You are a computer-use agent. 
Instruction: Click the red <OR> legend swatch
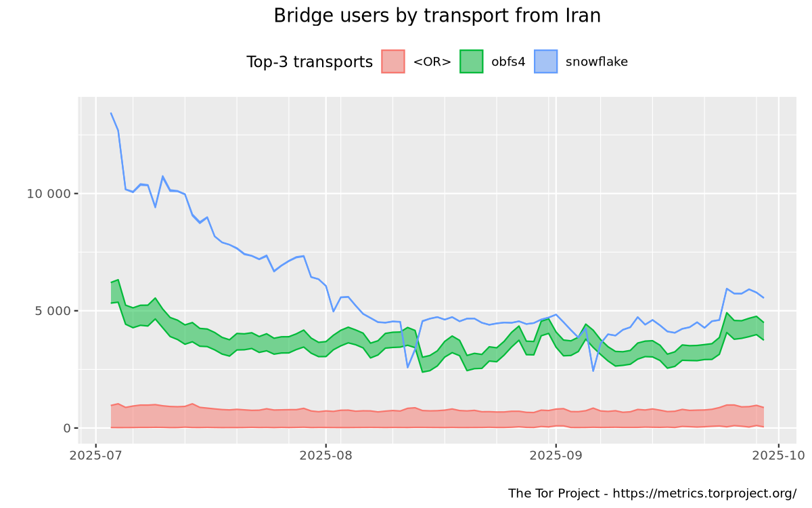pyautogui.click(x=393, y=62)
